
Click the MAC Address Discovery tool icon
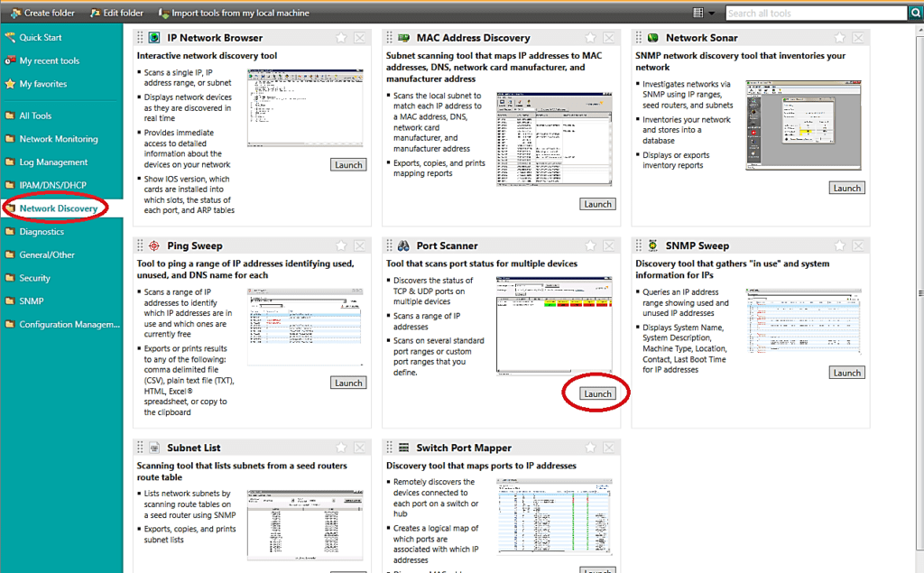(x=402, y=38)
